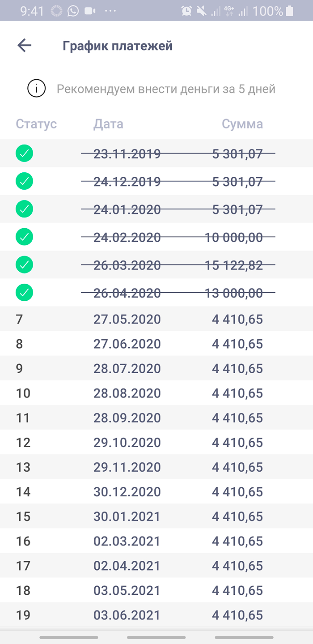Open payment 19 dated 03.06.2021

(156, 614)
